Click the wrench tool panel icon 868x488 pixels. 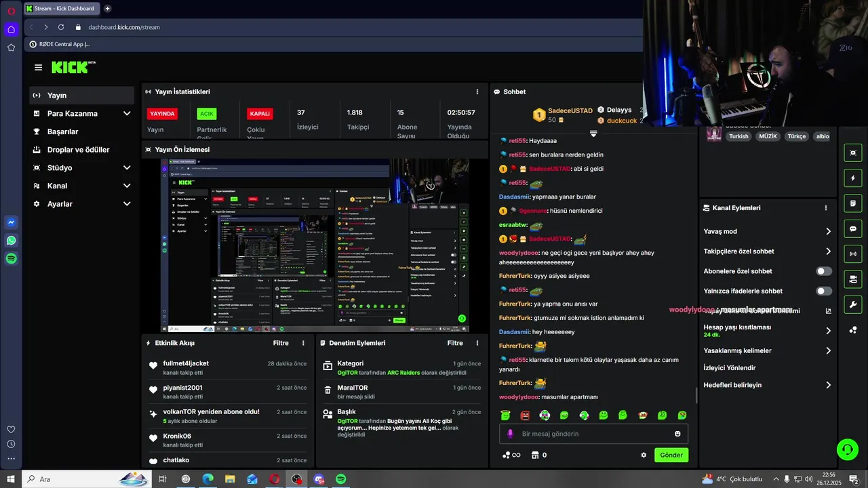pos(853,304)
